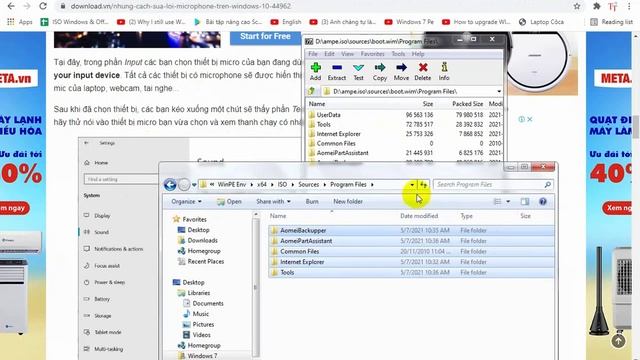Toggle the Explorer preview pane

point(525,202)
